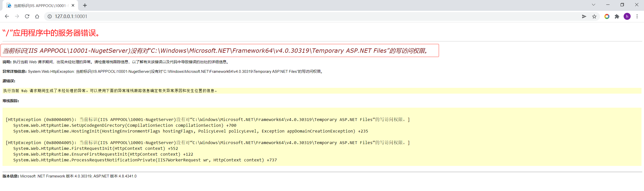
Task: Open the home page icon
Action: [37, 16]
